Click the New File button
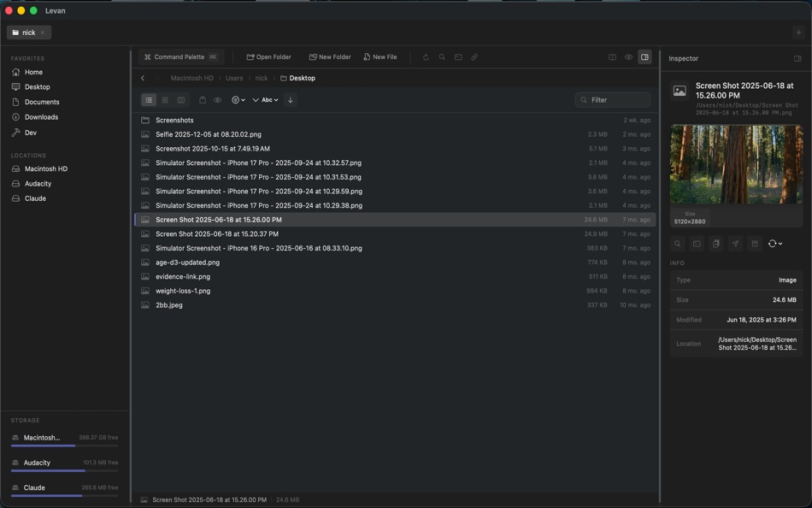 tap(380, 57)
